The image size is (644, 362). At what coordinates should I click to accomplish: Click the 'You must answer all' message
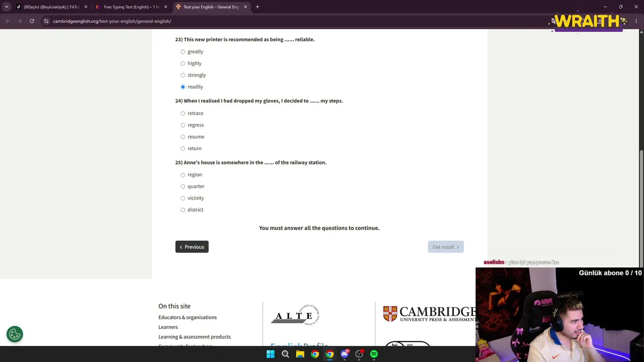pyautogui.click(x=319, y=228)
